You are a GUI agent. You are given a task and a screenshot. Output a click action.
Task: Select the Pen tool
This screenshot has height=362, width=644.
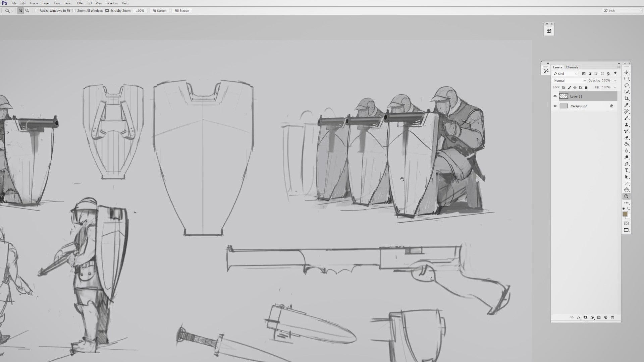point(626,164)
